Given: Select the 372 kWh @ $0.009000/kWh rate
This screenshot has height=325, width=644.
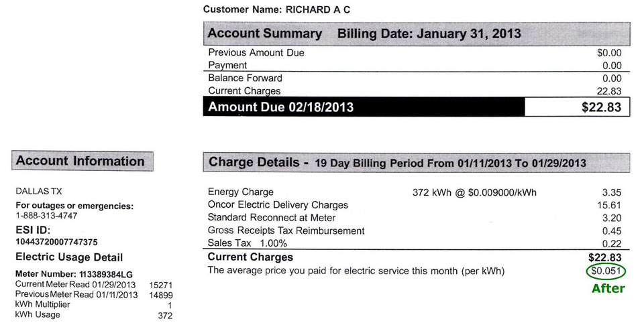Looking at the screenshot, I should click(x=474, y=192).
